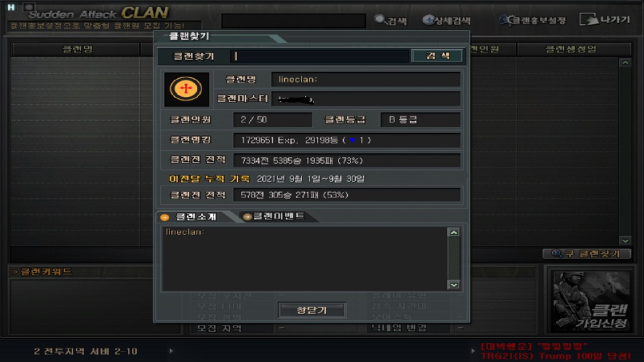This screenshot has width=644, height=362.
Task: Click up arrow of clan intro scrollbar
Action: [454, 233]
